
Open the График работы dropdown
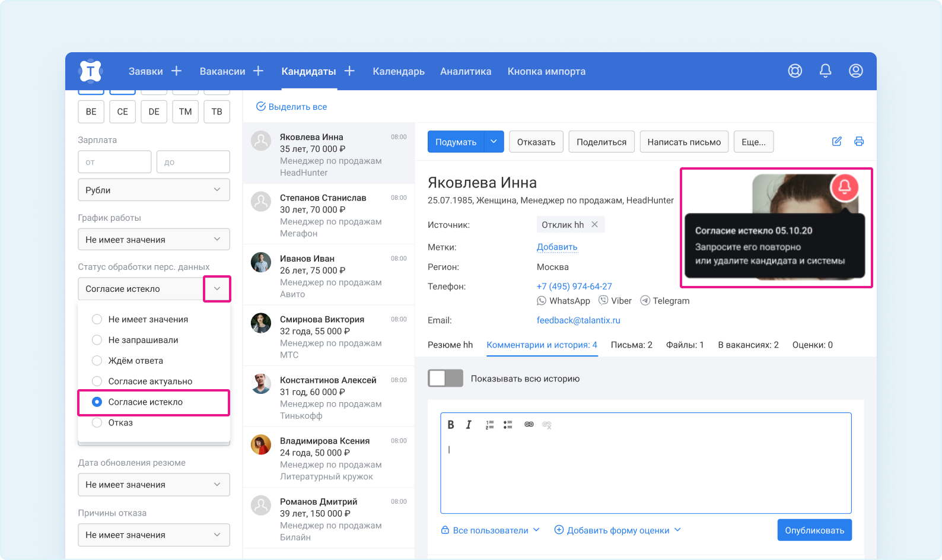tap(154, 240)
